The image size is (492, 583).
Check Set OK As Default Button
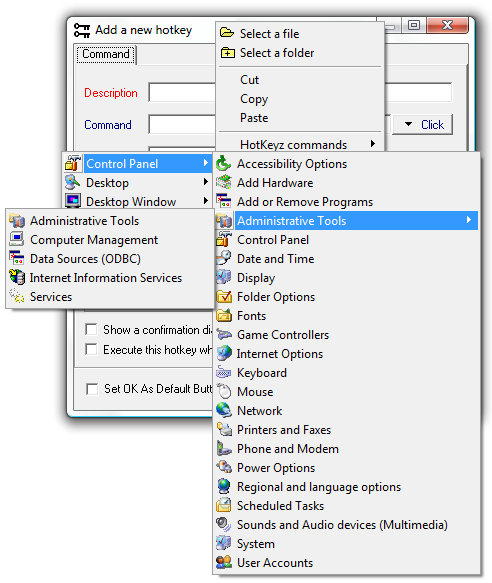pos(92,389)
